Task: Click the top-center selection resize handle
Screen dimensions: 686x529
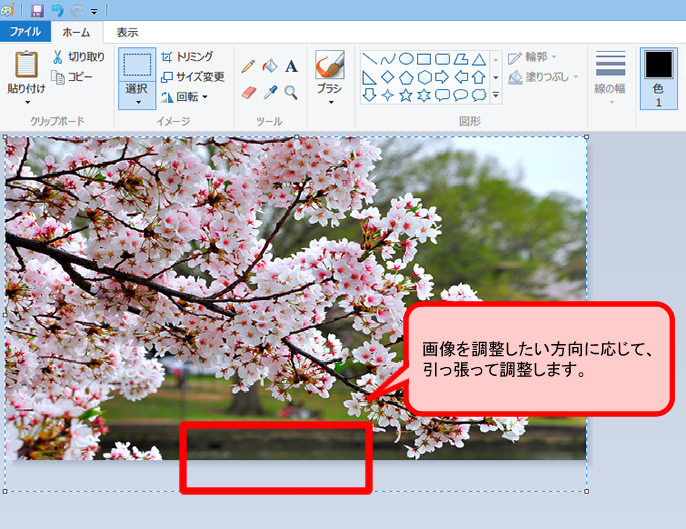Action: tap(297, 137)
